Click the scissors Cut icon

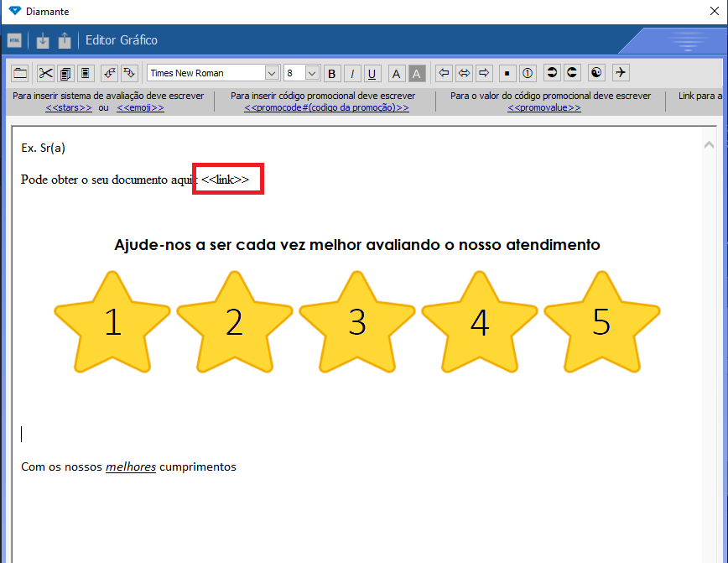click(x=45, y=73)
